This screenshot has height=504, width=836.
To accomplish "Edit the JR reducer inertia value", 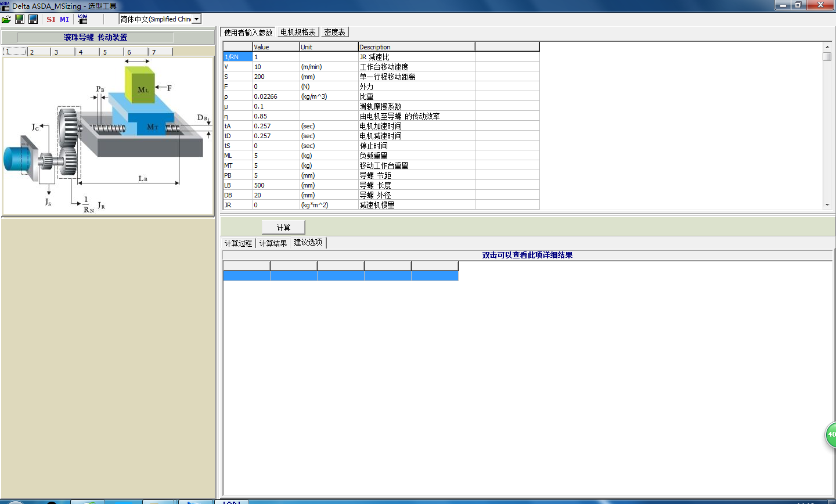I will pos(276,205).
